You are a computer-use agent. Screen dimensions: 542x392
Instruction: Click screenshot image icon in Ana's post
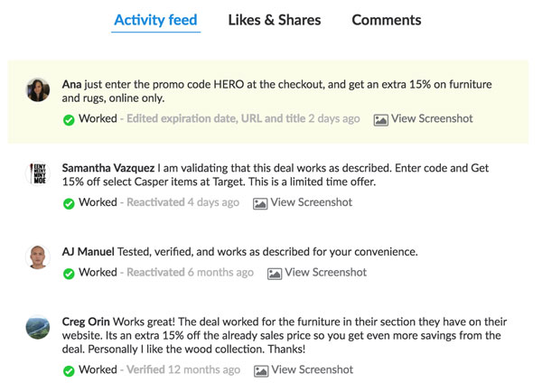381,119
